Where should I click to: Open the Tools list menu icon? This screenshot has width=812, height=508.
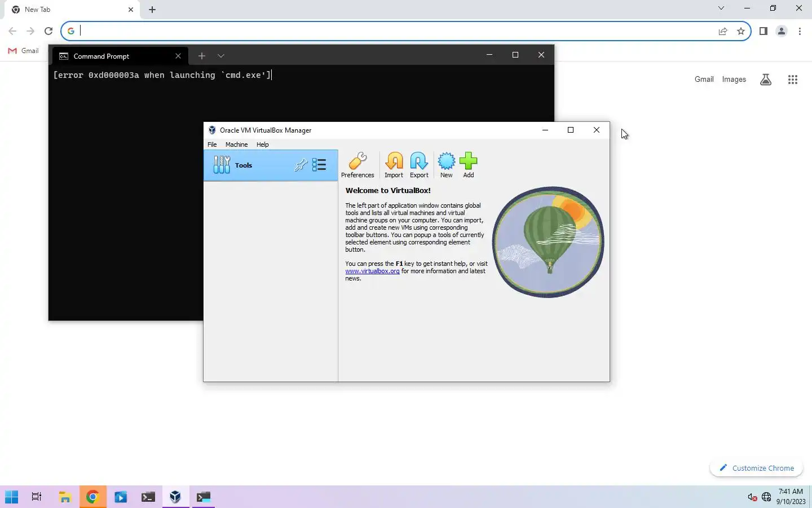point(319,165)
